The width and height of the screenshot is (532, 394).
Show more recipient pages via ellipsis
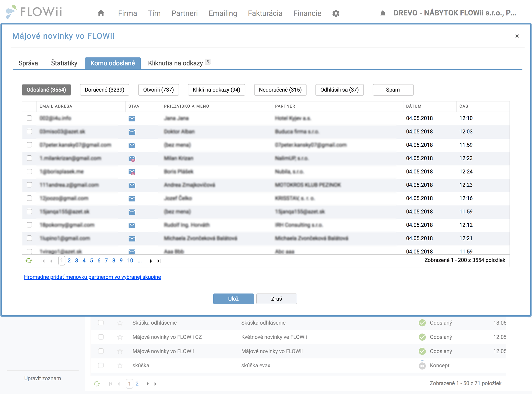pyautogui.click(x=140, y=261)
